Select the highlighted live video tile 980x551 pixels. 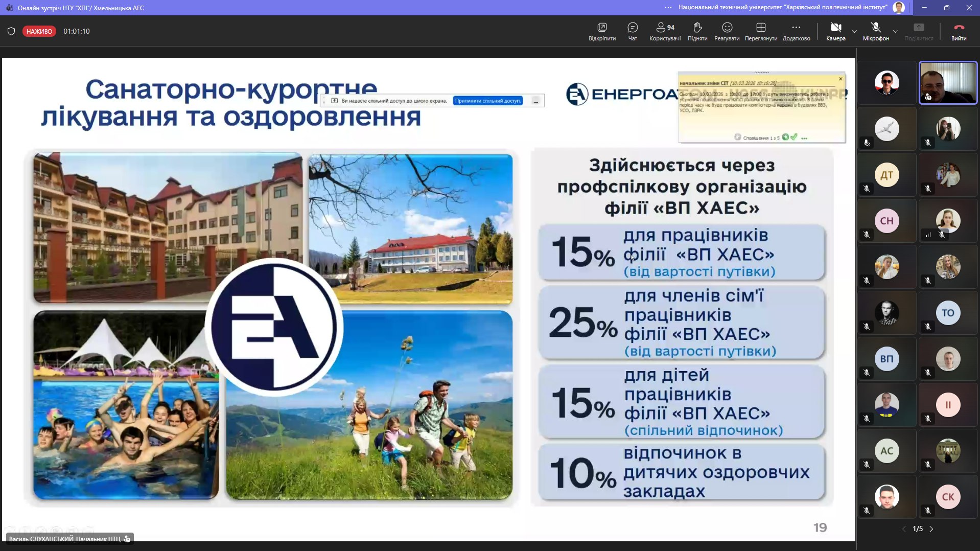[x=948, y=83]
